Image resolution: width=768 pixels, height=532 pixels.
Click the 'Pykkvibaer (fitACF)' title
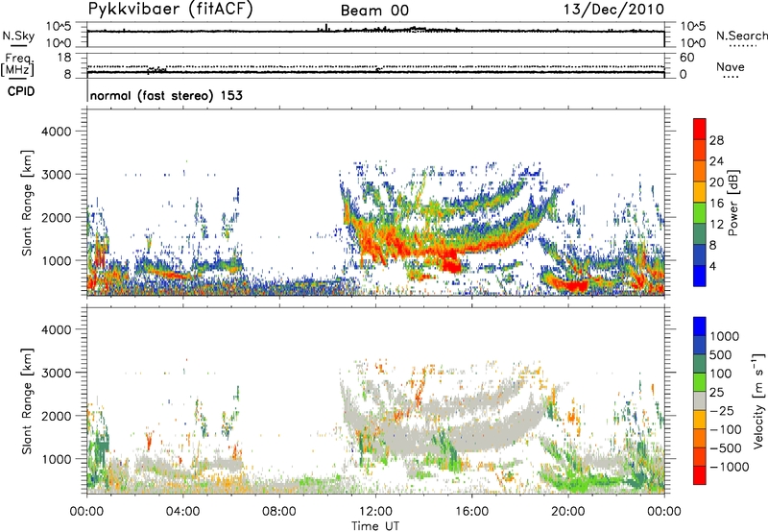pos(170,9)
